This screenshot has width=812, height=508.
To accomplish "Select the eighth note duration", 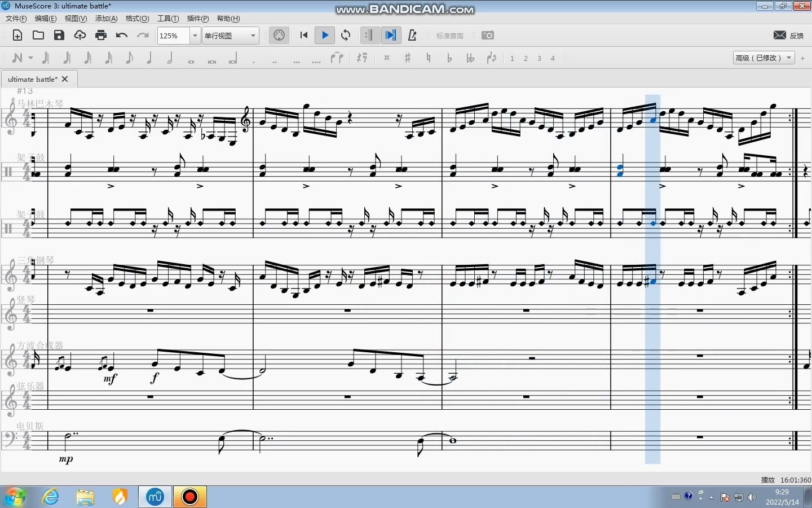I will tap(129, 58).
